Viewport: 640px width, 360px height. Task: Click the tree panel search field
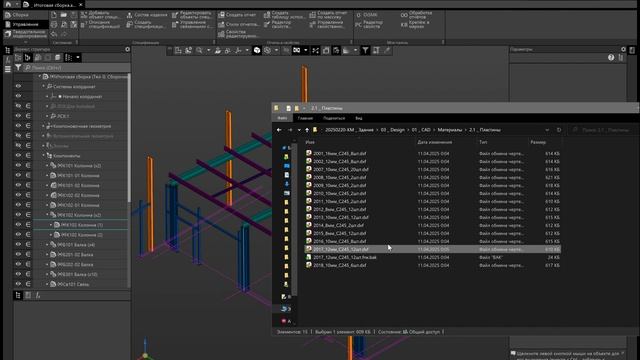click(76, 67)
